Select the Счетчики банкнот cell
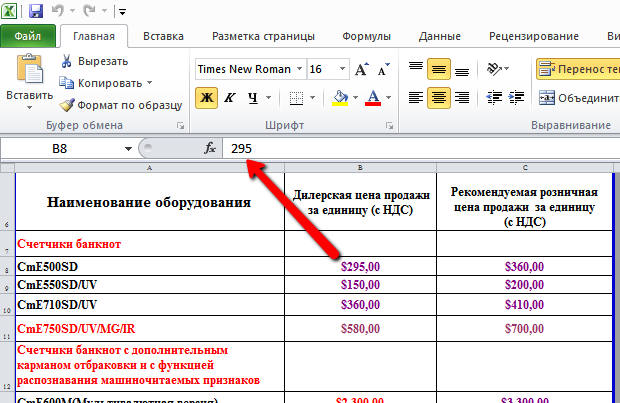620x403 pixels. click(x=150, y=244)
